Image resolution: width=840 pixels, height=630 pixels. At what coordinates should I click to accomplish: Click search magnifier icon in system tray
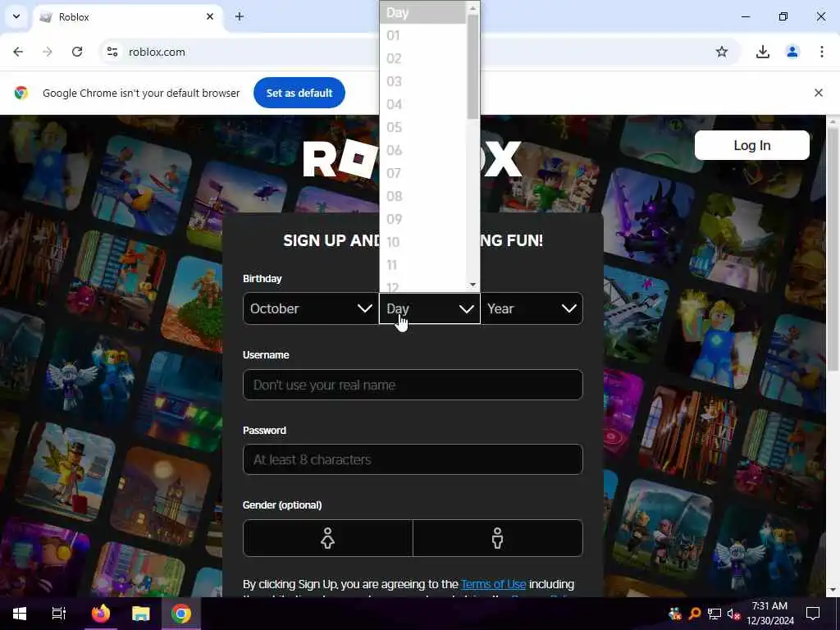click(694, 614)
